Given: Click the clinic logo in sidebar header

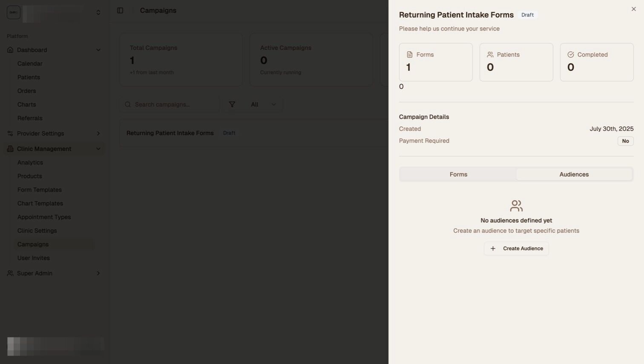Looking at the screenshot, I should (x=14, y=12).
